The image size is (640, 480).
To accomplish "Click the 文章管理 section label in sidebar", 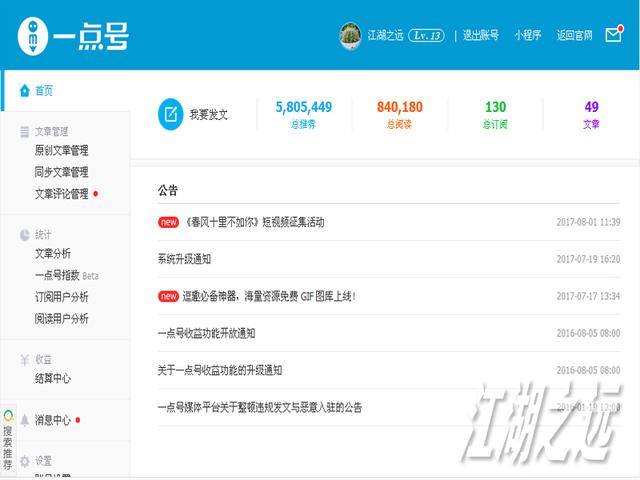I will [x=51, y=131].
